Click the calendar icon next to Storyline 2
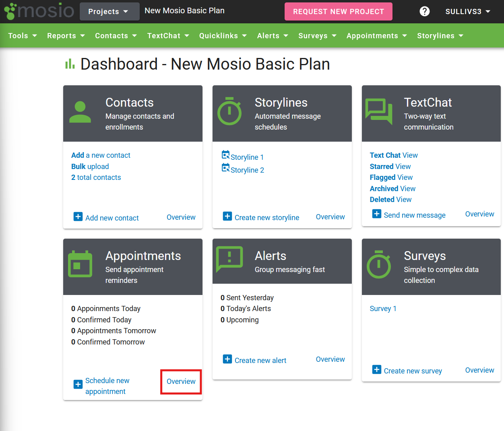Viewport: 504px width, 431px height. click(x=225, y=167)
